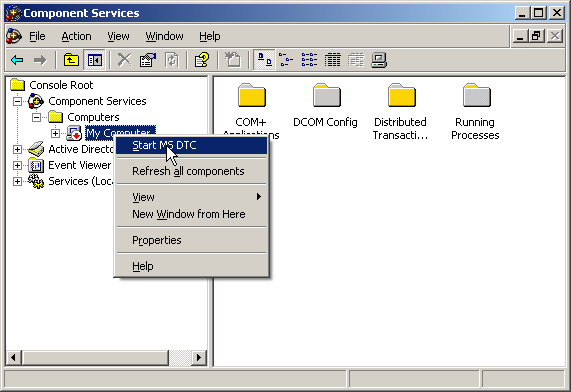Select the List view toolbar button
The image size is (571, 392).
click(x=309, y=60)
